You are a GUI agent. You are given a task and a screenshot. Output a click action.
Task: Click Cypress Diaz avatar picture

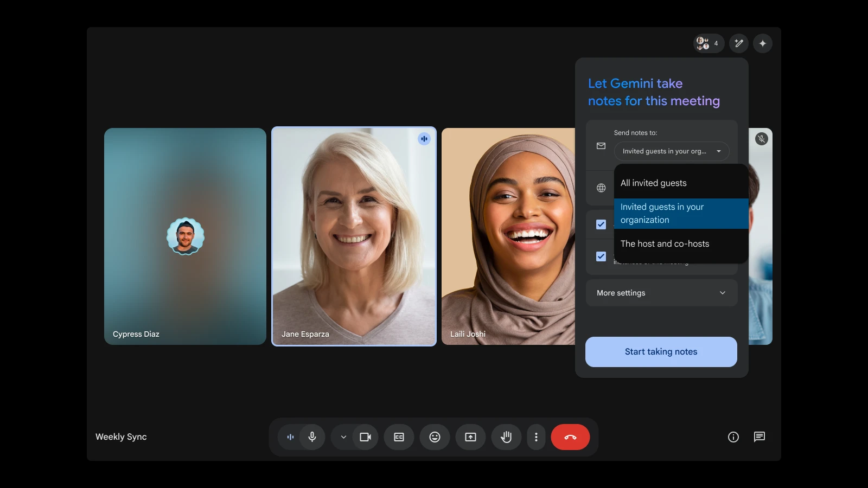click(x=186, y=236)
